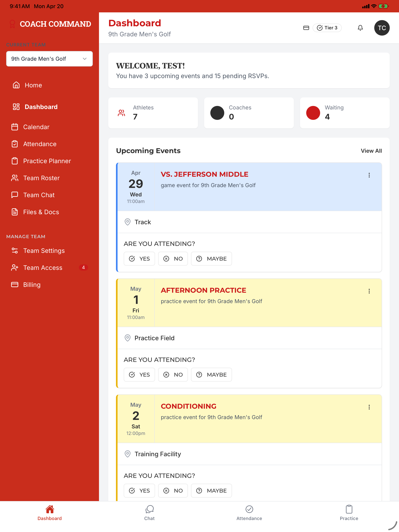
Task: Open the Coaches count card
Action: click(x=249, y=113)
